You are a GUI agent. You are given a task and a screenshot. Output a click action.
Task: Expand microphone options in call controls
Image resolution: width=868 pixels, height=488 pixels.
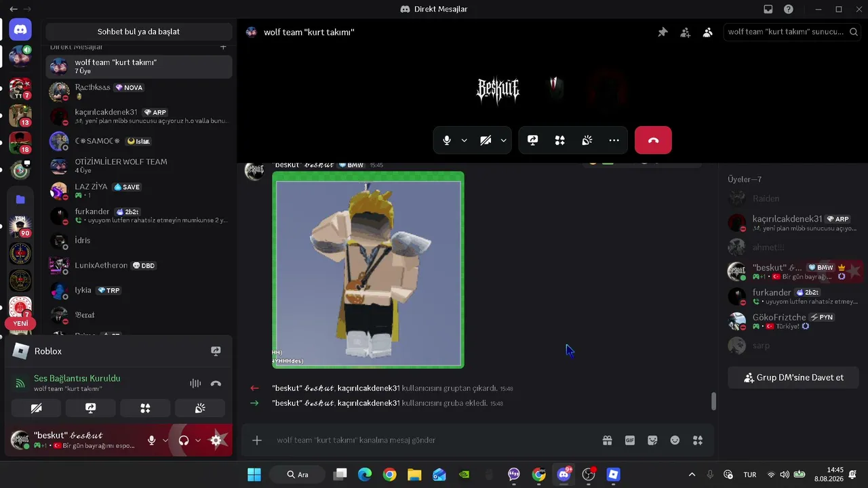[x=464, y=140]
